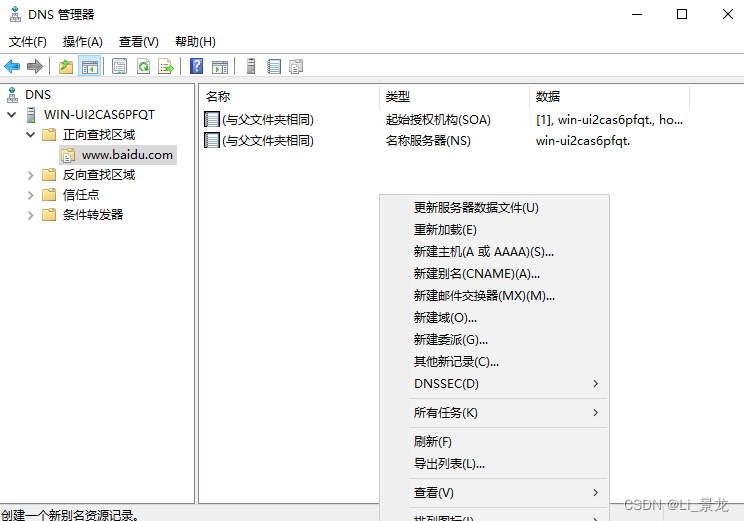Viewport: 744px width, 521px height.
Task: Select the 条件转发器 tree label
Action: tap(93, 215)
